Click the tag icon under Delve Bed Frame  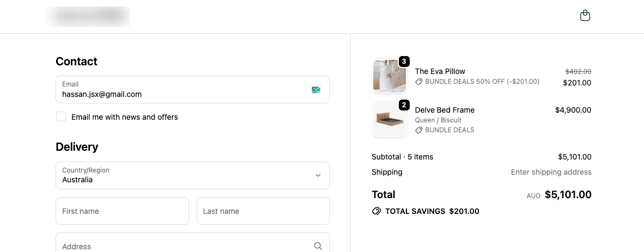pos(419,130)
